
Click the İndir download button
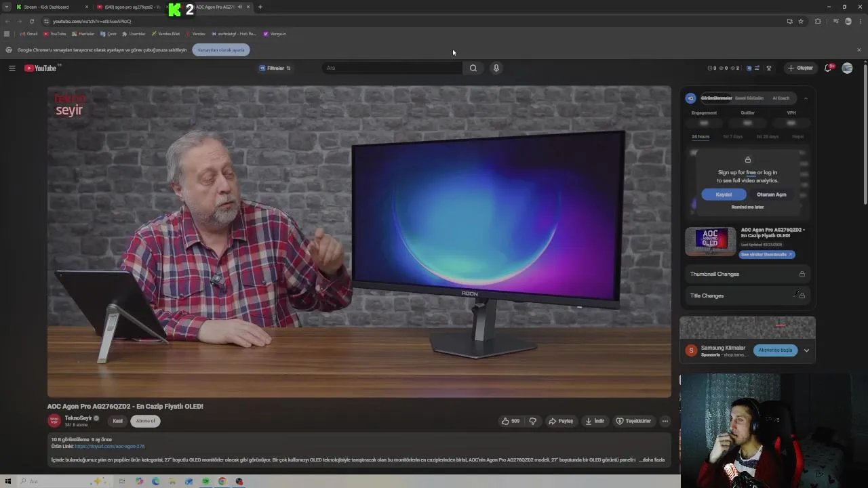pos(595,421)
